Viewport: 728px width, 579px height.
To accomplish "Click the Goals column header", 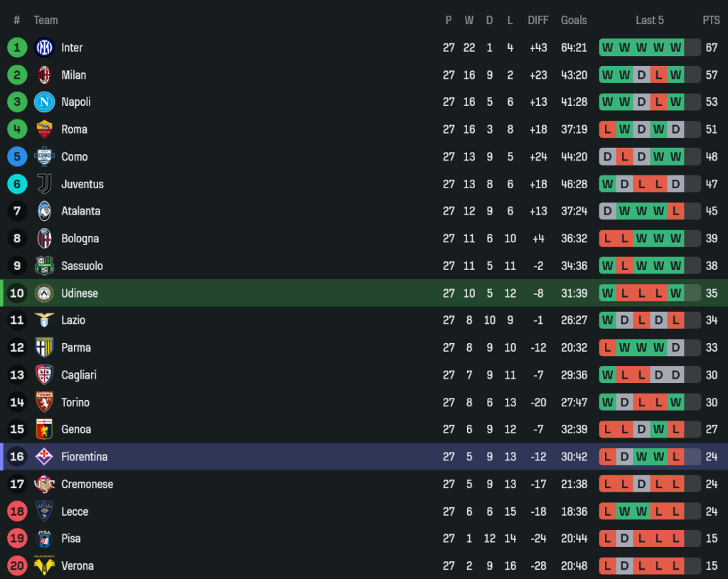I will (574, 20).
